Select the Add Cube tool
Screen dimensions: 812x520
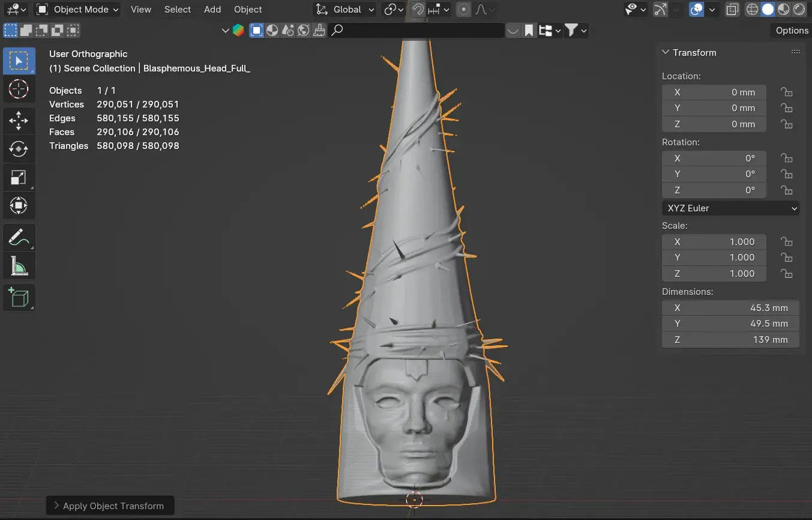[19, 297]
